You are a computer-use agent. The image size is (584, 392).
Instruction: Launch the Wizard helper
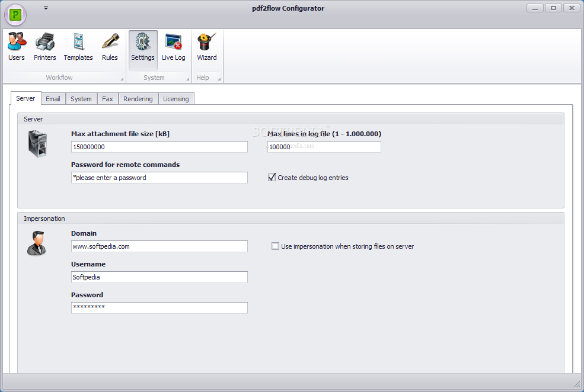click(x=207, y=47)
